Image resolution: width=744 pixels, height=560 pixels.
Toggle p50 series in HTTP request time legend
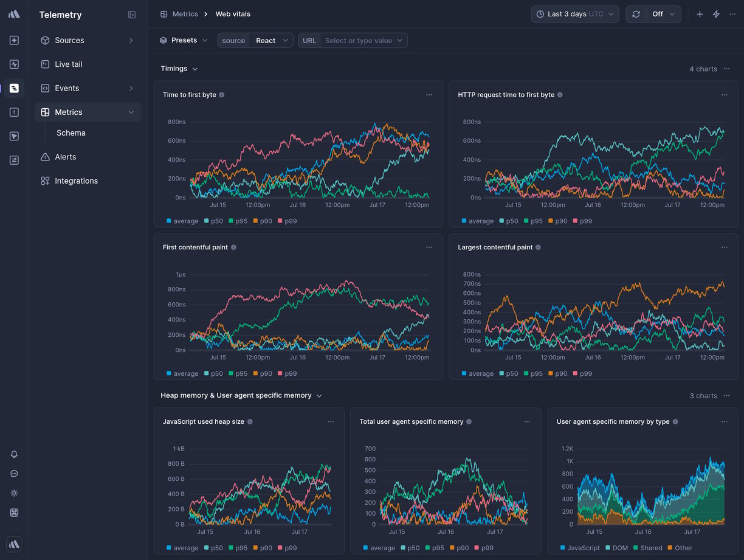509,221
